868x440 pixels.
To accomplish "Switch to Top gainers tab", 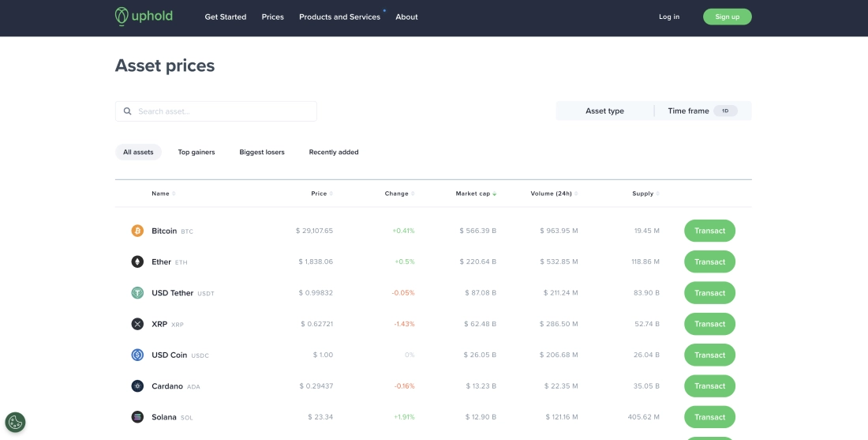I will point(196,152).
